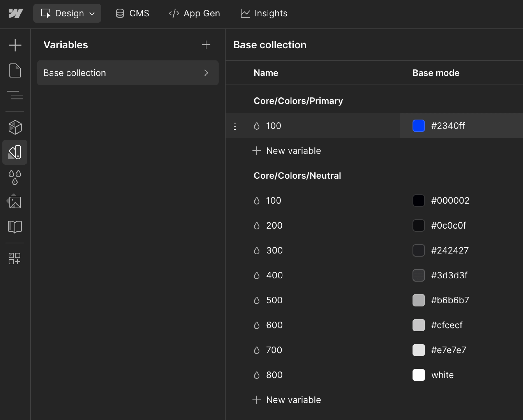Open the Design mode dropdown
This screenshot has width=523, height=420.
click(x=67, y=13)
